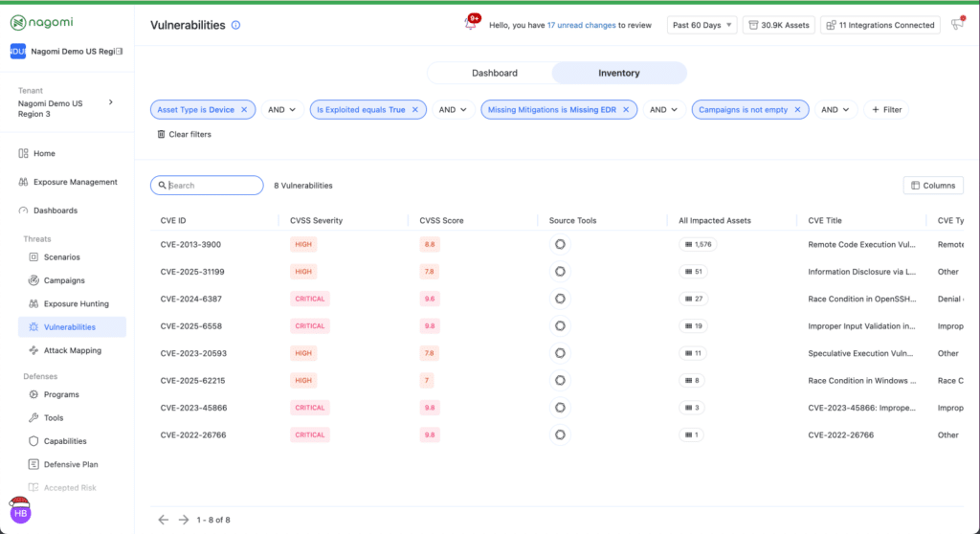Click the Clear filters button
980x534 pixels.
184,134
